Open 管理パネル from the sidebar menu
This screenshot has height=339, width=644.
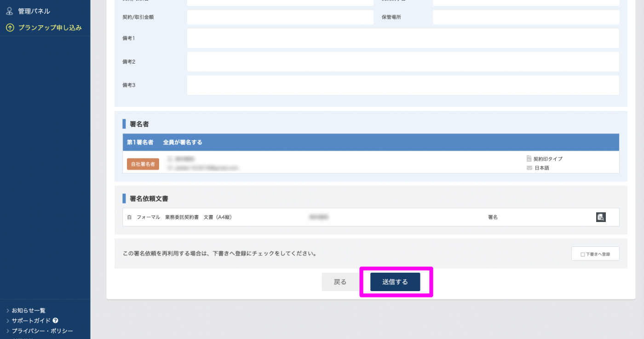tap(34, 12)
